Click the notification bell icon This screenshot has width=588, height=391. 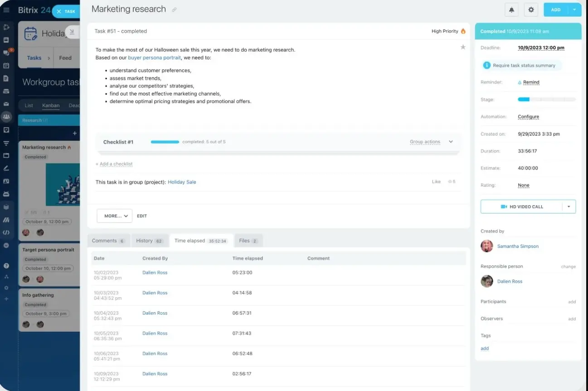coord(512,10)
